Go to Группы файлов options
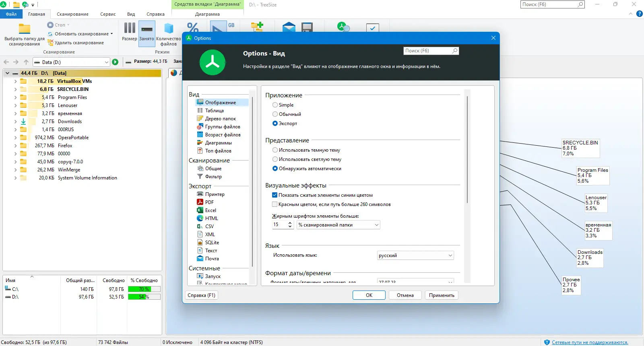Image resolution: width=644 pixels, height=346 pixels. point(223,127)
